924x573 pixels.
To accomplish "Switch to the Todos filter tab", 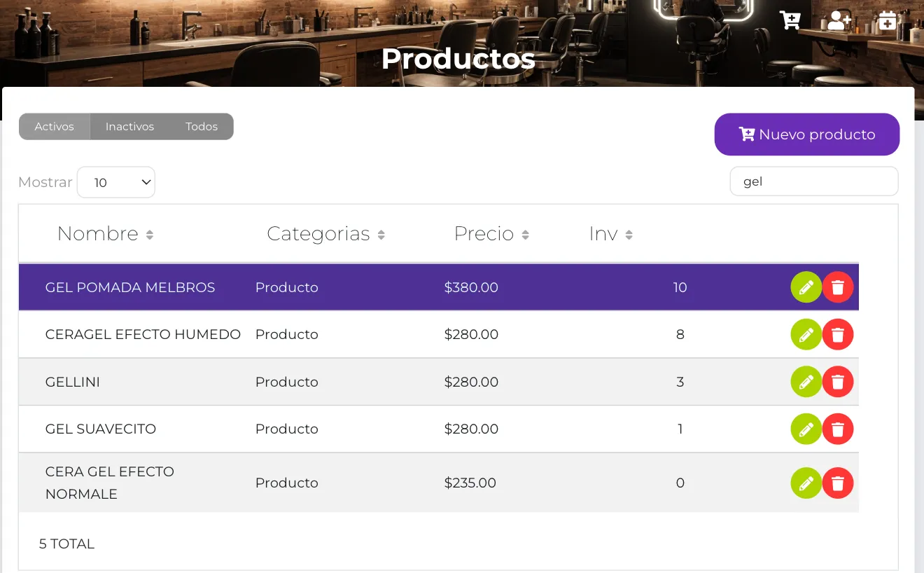I will pos(202,126).
